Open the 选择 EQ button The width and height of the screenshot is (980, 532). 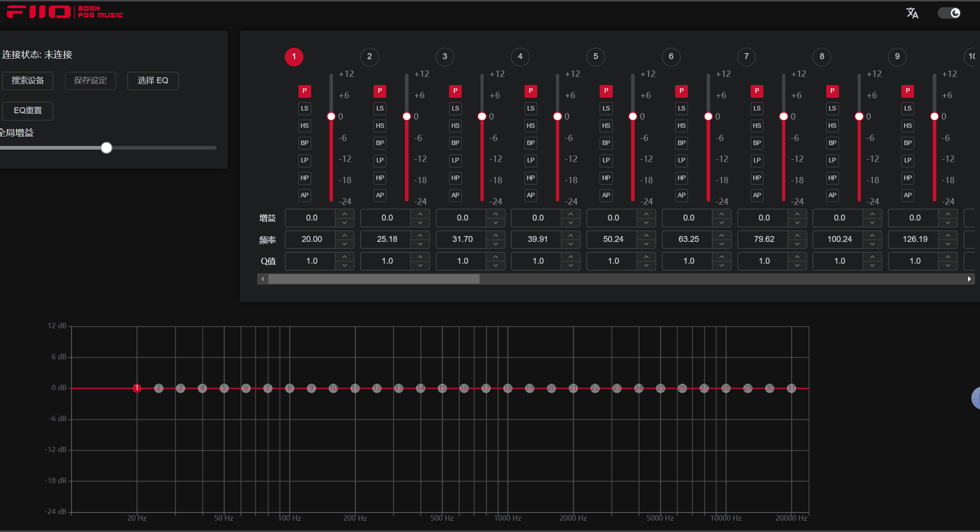pos(153,80)
